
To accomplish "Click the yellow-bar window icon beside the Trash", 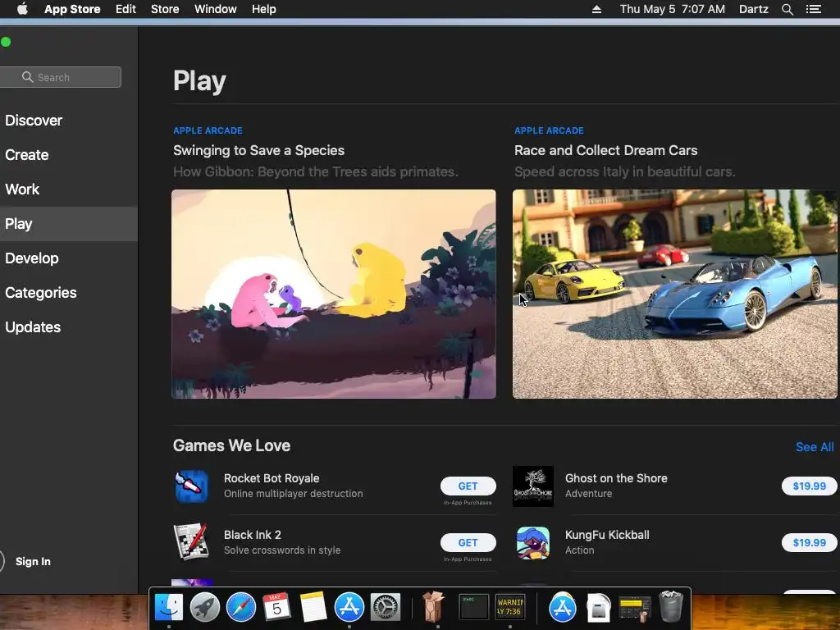I will pos(634,609).
